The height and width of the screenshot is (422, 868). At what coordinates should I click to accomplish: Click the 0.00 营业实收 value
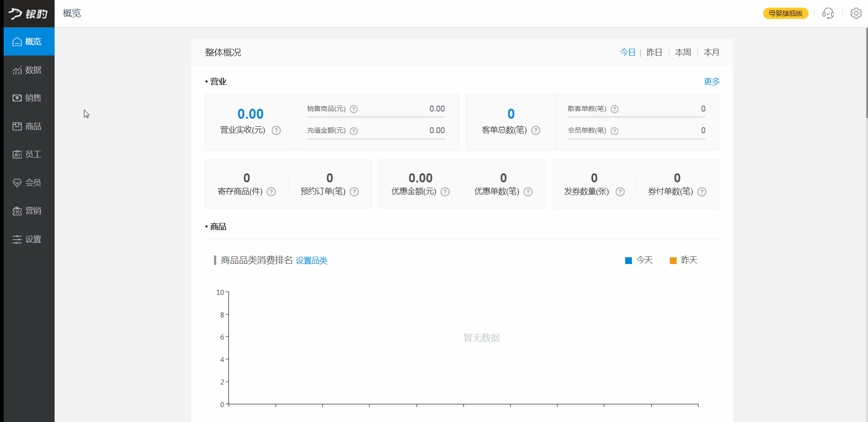pyautogui.click(x=251, y=114)
